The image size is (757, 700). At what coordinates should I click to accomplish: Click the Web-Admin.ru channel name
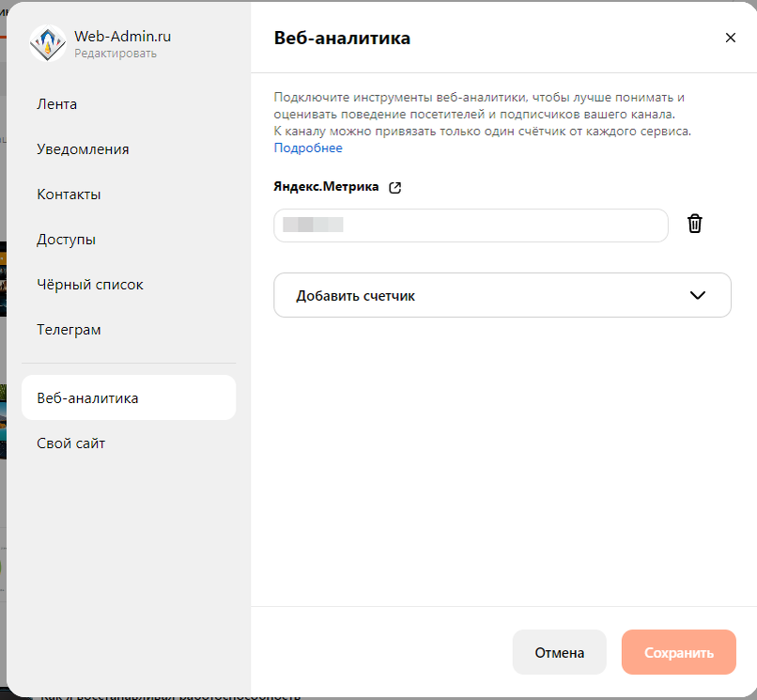point(123,37)
